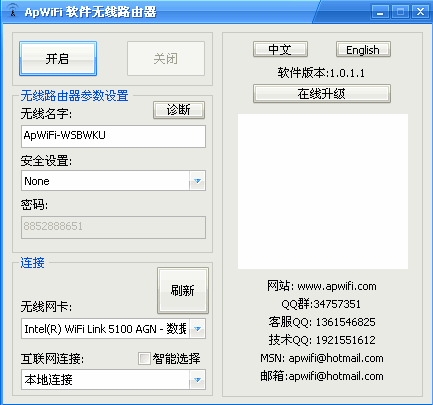Switch the interface language to 中文

pyautogui.click(x=280, y=50)
